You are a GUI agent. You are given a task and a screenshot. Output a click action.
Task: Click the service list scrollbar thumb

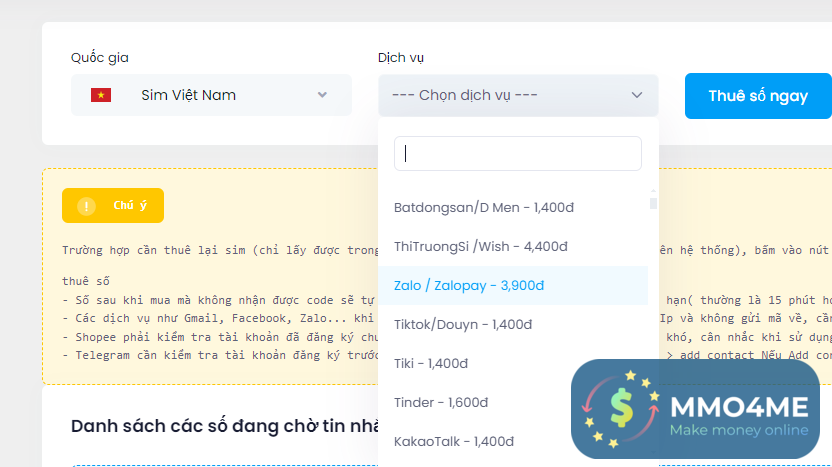[653, 203]
